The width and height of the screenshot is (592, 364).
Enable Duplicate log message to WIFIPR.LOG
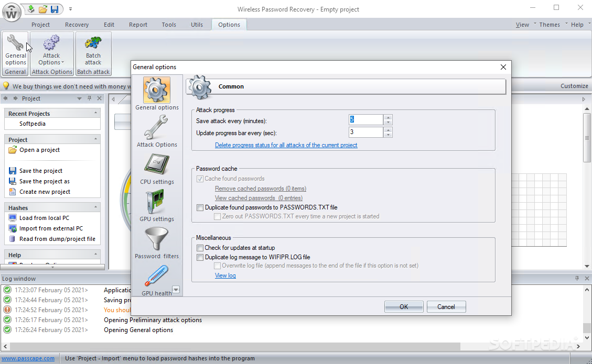[x=200, y=257]
